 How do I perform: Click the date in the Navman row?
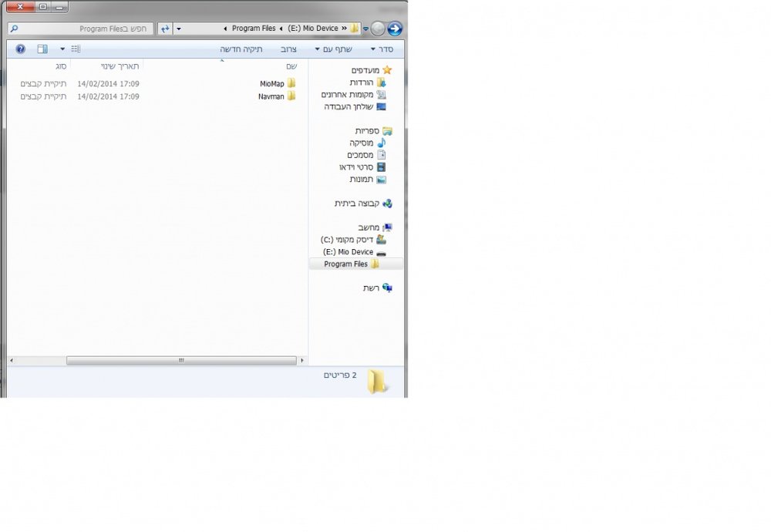pyautogui.click(x=108, y=96)
